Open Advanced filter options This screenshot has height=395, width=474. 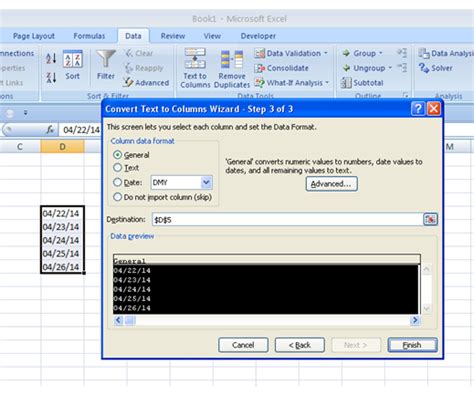(146, 83)
